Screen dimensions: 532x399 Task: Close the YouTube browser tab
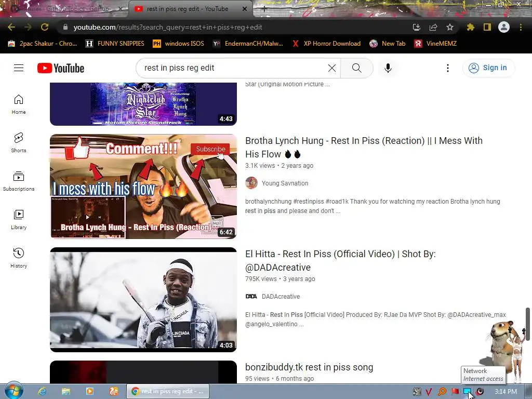[245, 9]
